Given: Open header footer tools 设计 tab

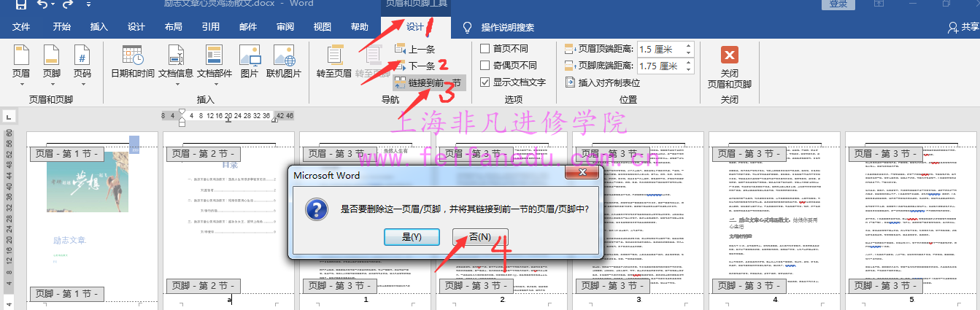Looking at the screenshot, I should point(416,27).
